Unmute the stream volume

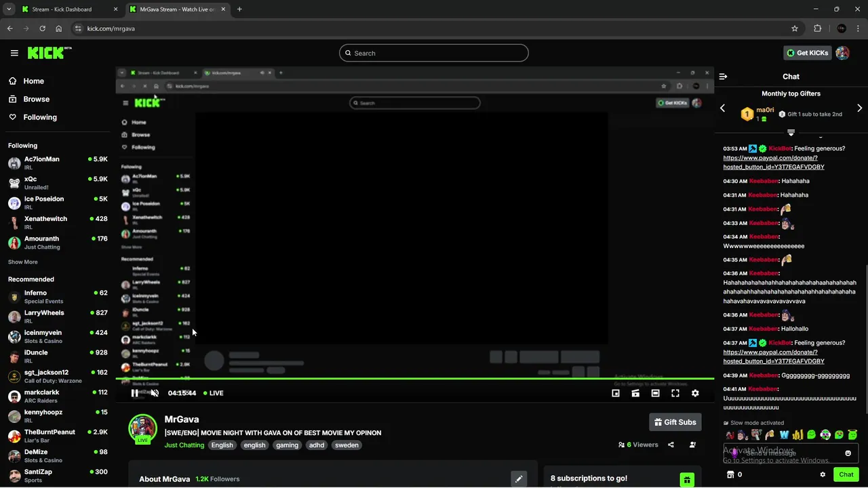point(155,393)
